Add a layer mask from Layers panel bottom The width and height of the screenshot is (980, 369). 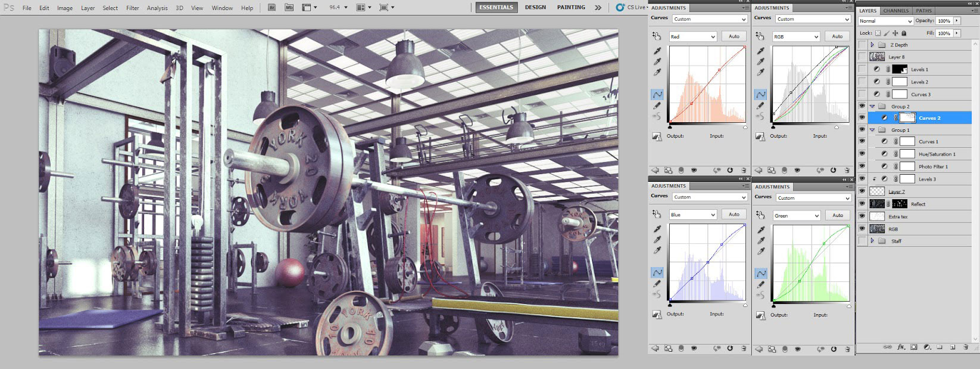(x=914, y=347)
